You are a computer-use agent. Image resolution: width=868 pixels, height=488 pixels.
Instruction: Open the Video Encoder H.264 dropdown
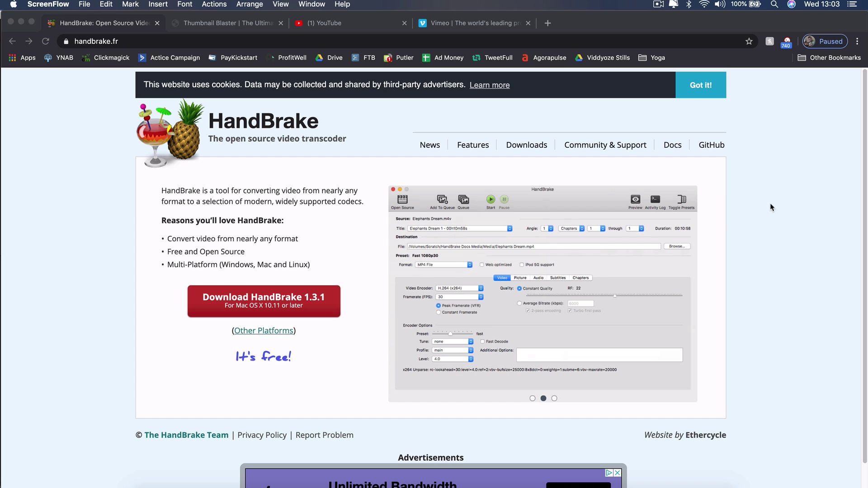(x=459, y=288)
